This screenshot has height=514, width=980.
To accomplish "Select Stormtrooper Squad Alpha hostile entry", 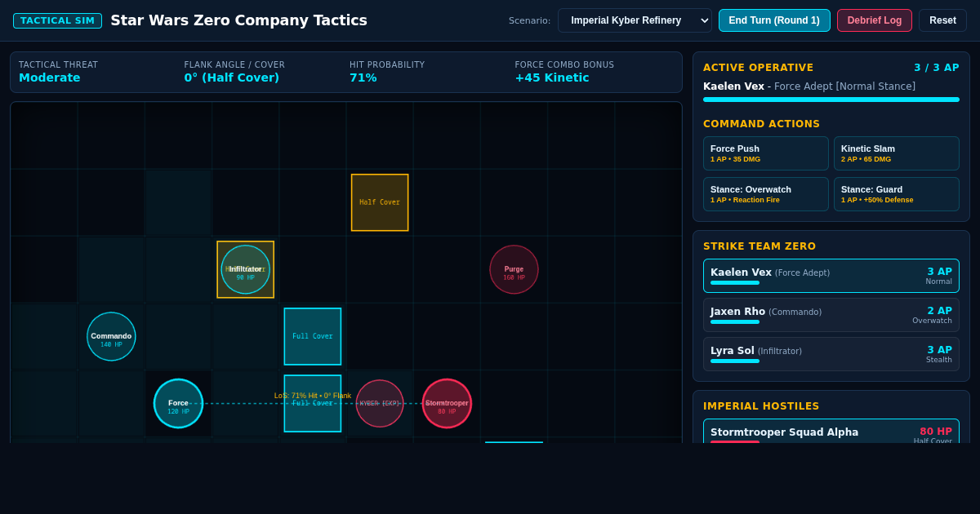I will [x=831, y=431].
